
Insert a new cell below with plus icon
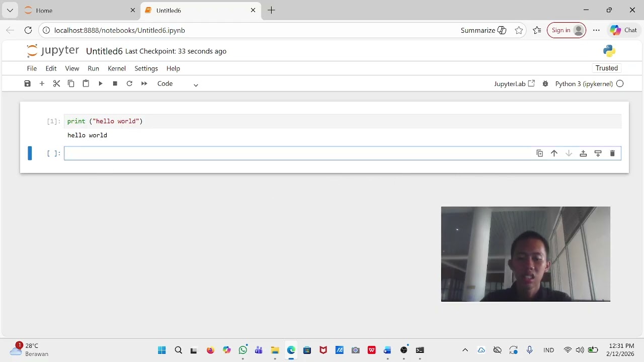pos(42,83)
